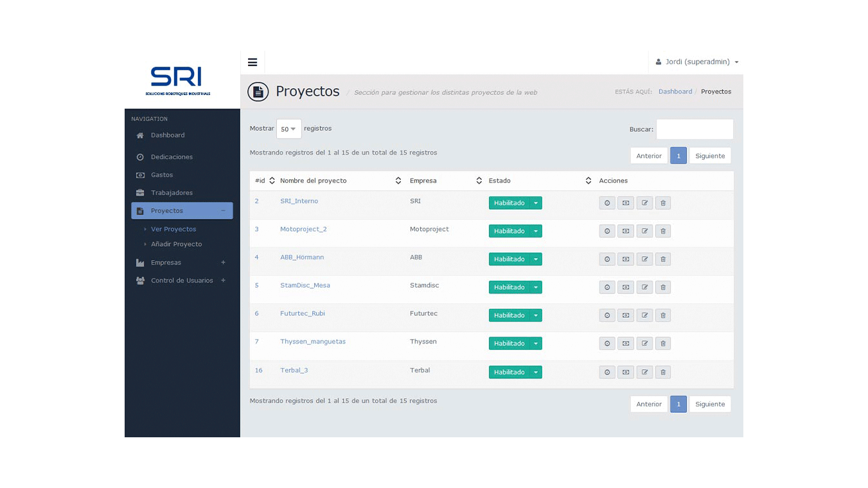Open money icon for Terbal_3 row
868x488 pixels.
click(626, 372)
